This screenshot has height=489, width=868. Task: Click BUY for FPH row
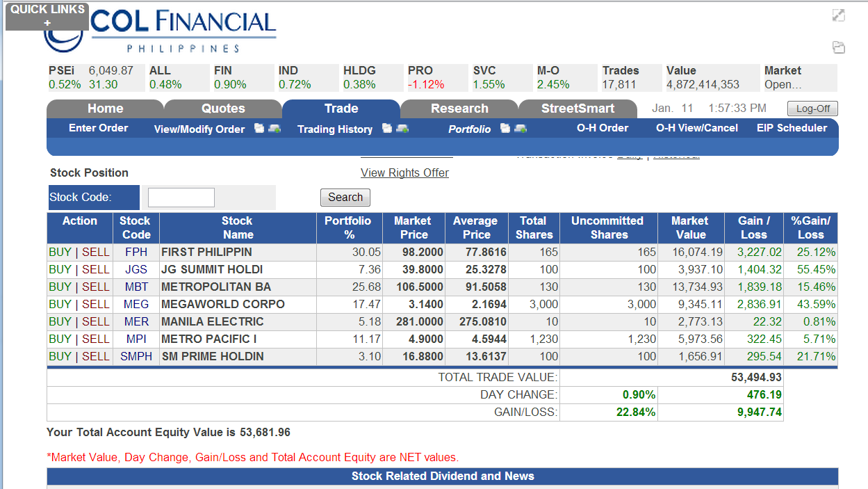[60, 252]
